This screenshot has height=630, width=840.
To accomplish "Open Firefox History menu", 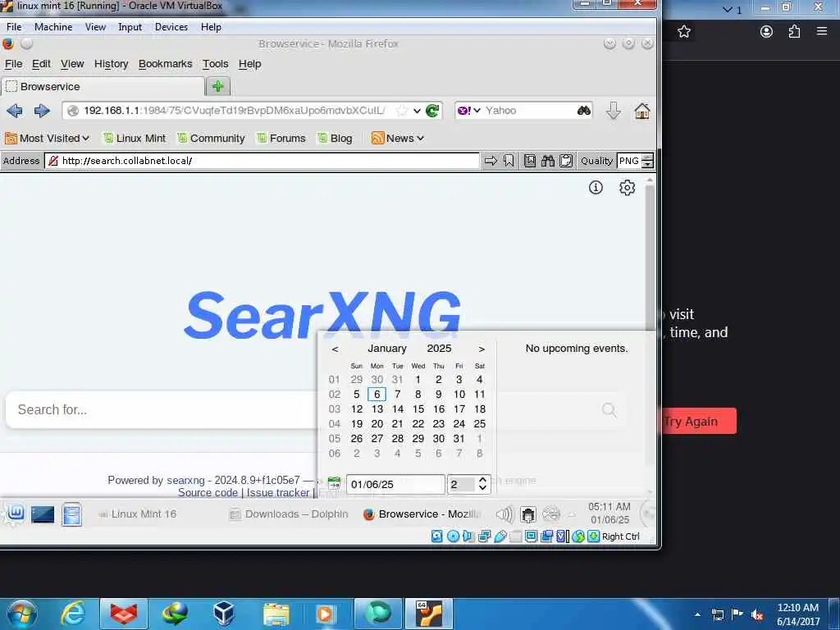I will 111,64.
